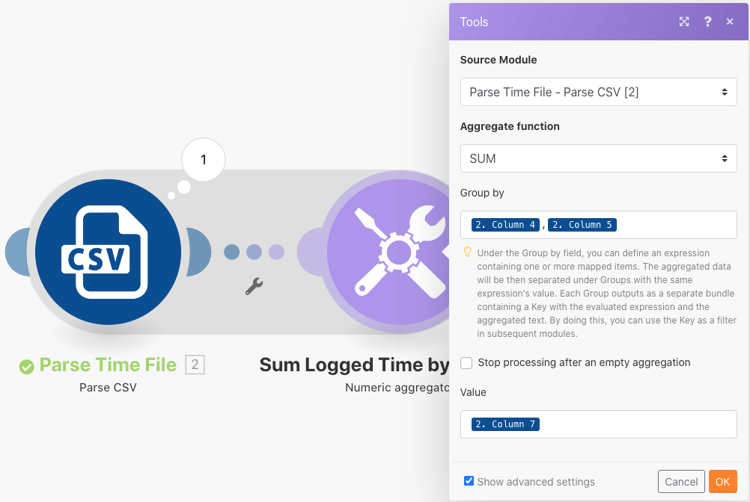Click the Numeric aggregator subtitle label
Screen dimensions: 750x502
point(397,387)
